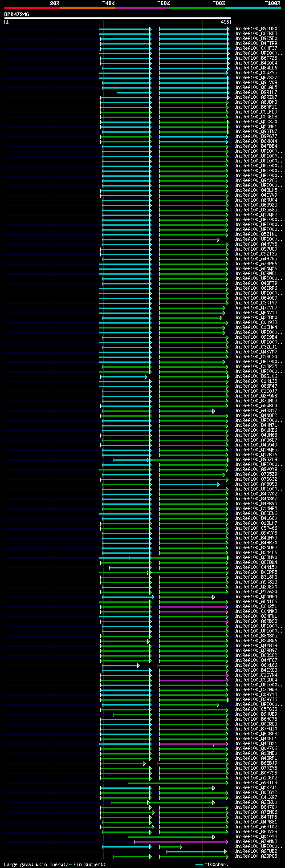Click the white query sequence ruler bar
This screenshot has width=285, height=868.
pyautogui.click(x=118, y=18)
